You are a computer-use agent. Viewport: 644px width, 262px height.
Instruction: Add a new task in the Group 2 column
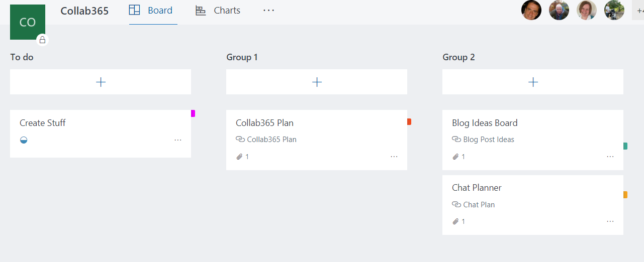pyautogui.click(x=533, y=82)
